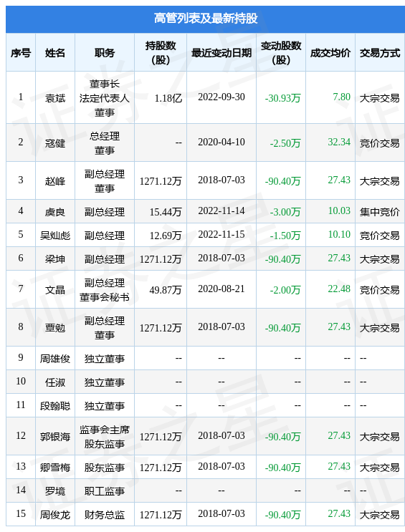
Task: Click the name 吴灿彪
Action: click(x=55, y=236)
